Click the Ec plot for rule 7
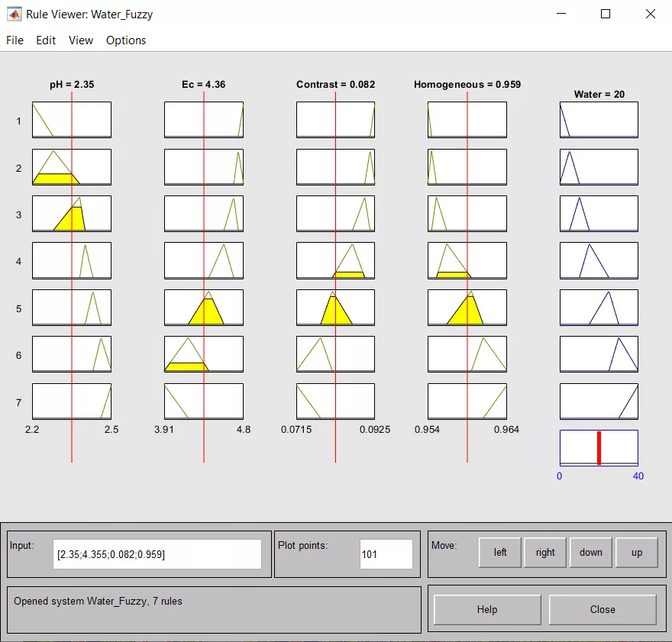The width and height of the screenshot is (672, 642). (x=204, y=402)
